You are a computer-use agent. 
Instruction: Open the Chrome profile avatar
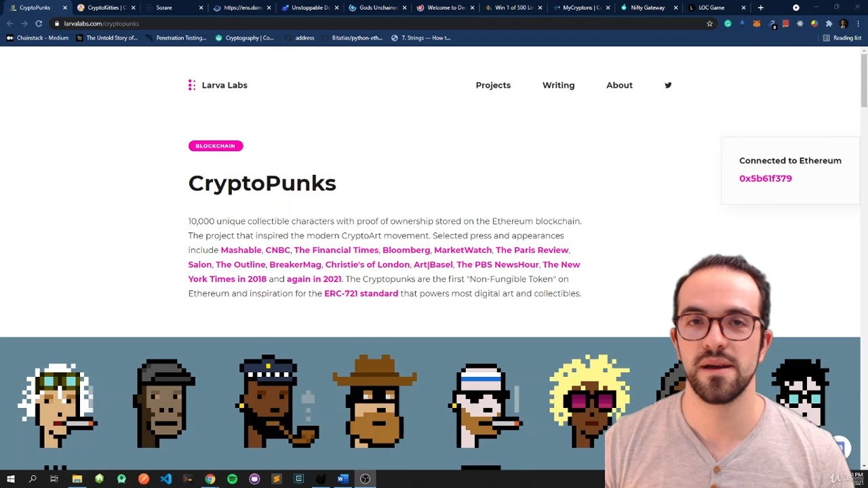[844, 24]
